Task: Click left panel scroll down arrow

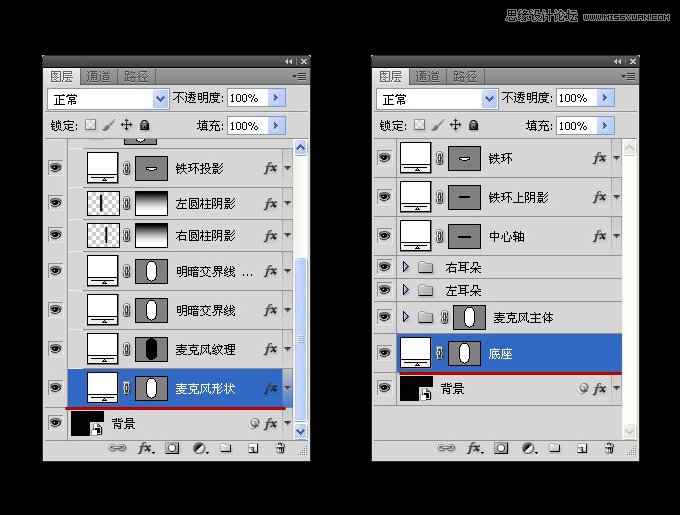Action: 300,431
